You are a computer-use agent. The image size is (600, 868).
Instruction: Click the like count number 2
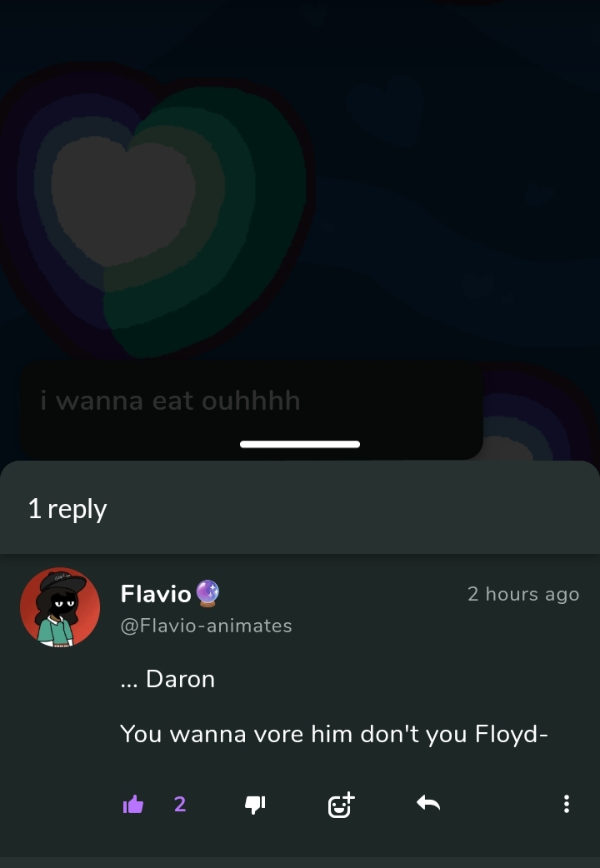tap(180, 804)
